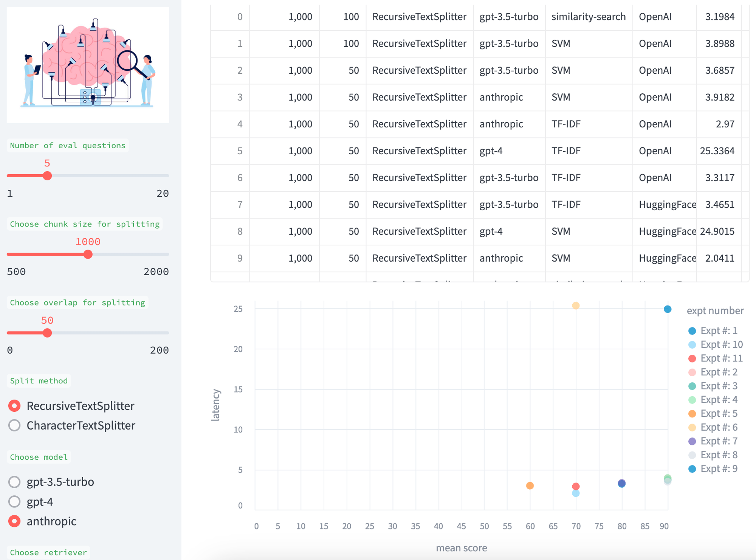Click the Expt #: 1 legend marker
Image resolution: width=756 pixels, height=560 pixels.
pyautogui.click(x=692, y=331)
